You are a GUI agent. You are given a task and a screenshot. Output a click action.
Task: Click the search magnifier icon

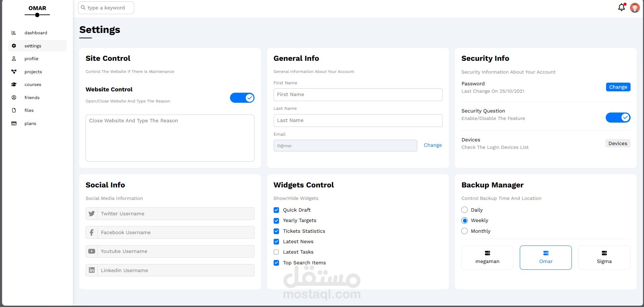(x=83, y=7)
